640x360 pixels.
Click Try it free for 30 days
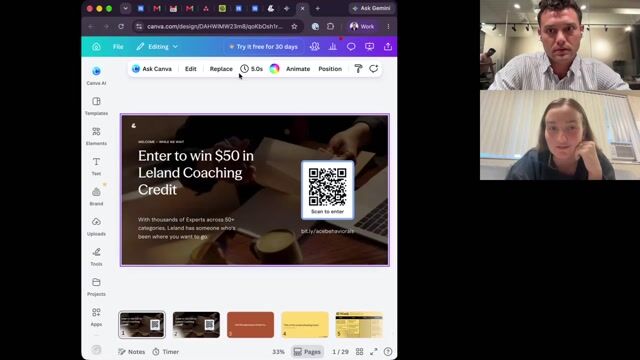264,47
